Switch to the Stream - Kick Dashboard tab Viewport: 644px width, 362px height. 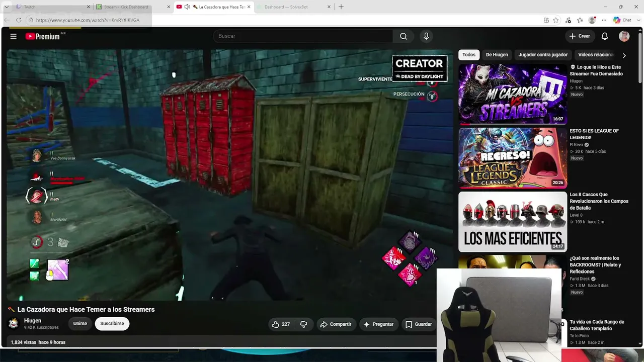(133, 7)
